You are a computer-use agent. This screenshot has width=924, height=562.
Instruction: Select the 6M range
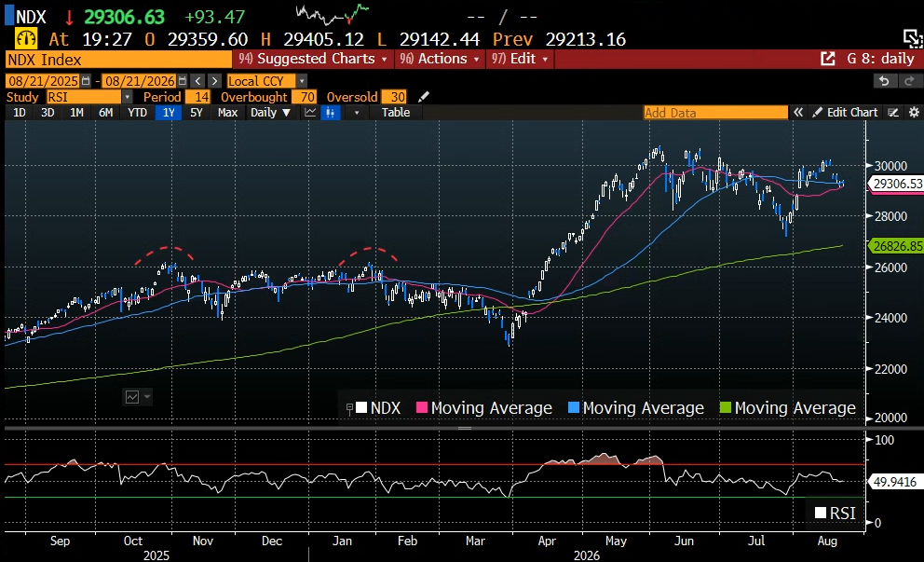pos(105,113)
